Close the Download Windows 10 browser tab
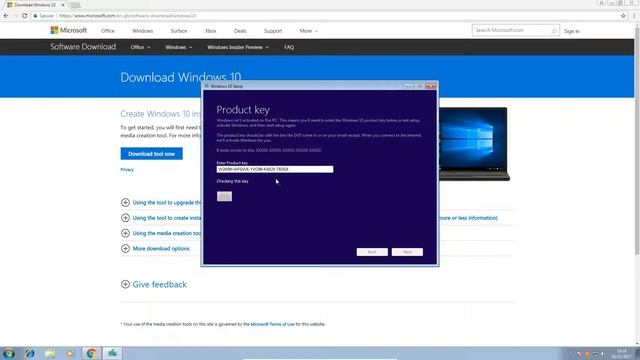Image resolution: width=640 pixels, height=360 pixels. pyautogui.click(x=63, y=5)
